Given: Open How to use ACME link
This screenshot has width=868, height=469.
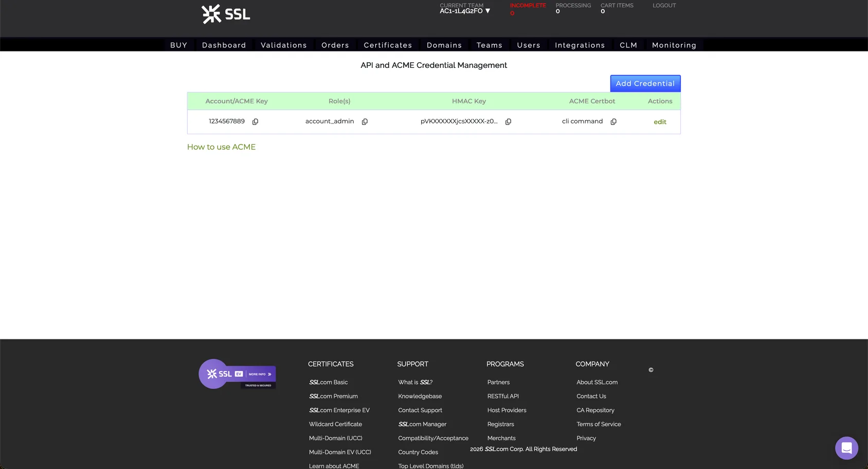Looking at the screenshot, I should 221,147.
